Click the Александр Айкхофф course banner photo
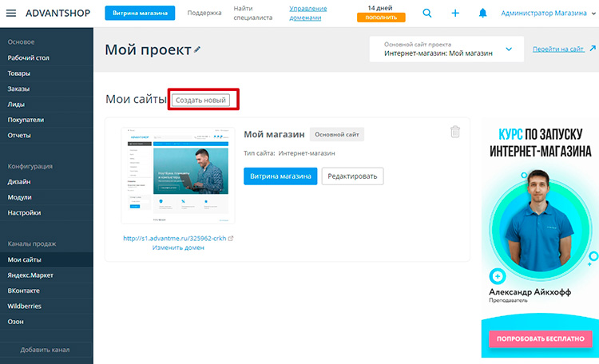This screenshot has height=364, width=599. click(539, 224)
